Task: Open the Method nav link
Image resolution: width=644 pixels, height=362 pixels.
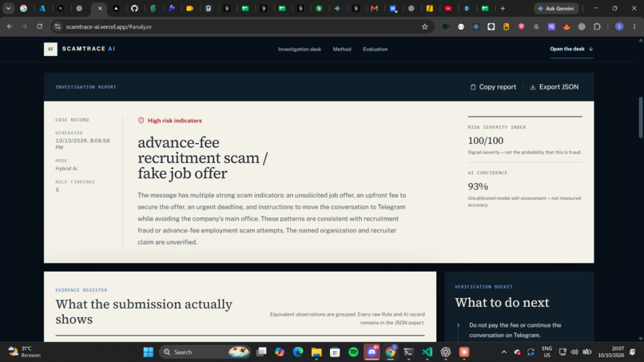Action: (x=342, y=50)
